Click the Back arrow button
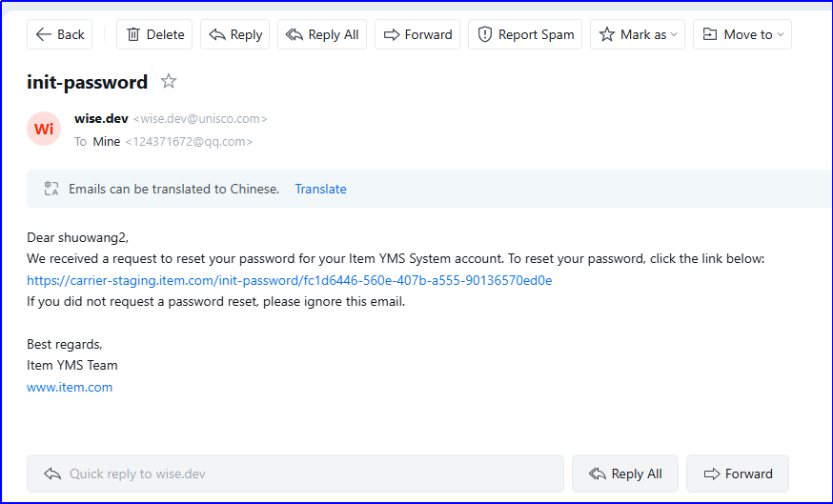833x504 pixels. coord(60,34)
